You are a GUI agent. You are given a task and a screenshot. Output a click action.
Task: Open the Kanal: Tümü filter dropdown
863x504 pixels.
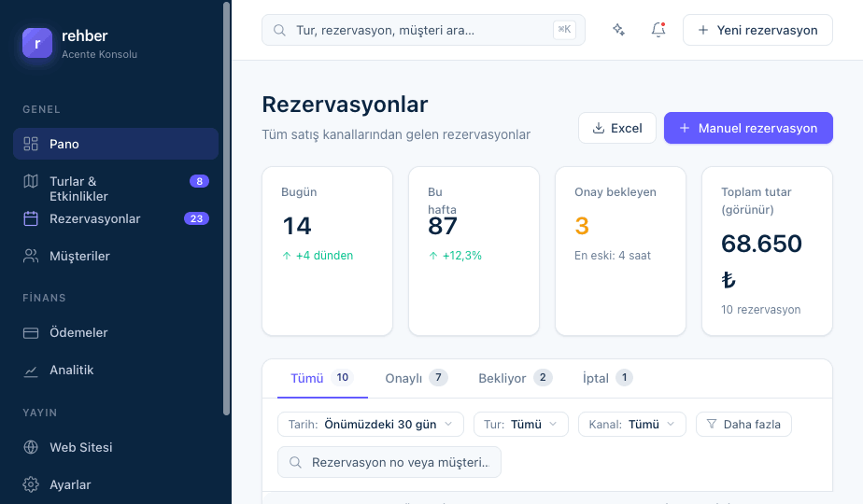[631, 425]
